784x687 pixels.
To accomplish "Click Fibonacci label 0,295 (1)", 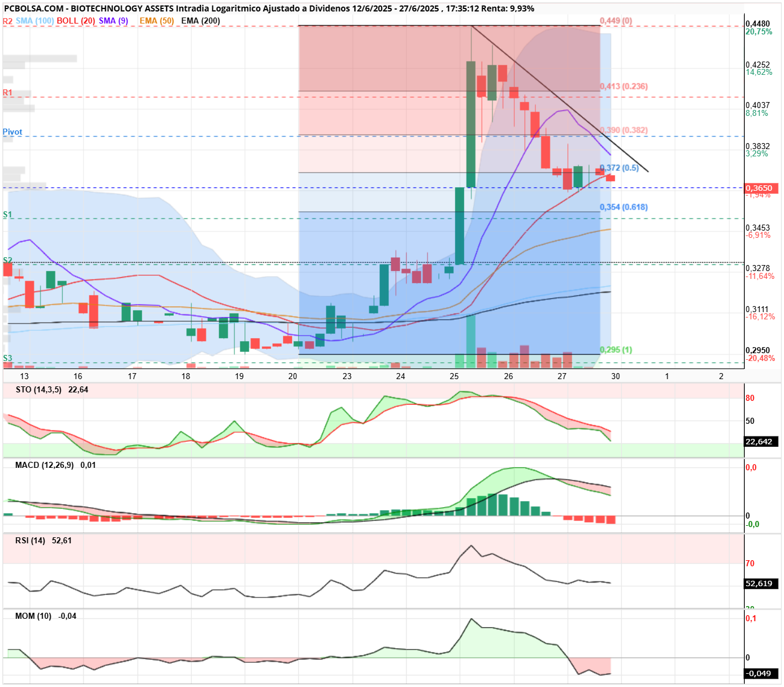I will click(616, 350).
